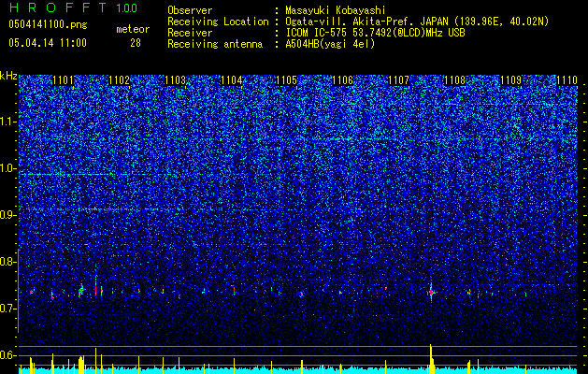Click the strong meteor echo before 1108
588x374 pixels.
[x=431, y=292]
